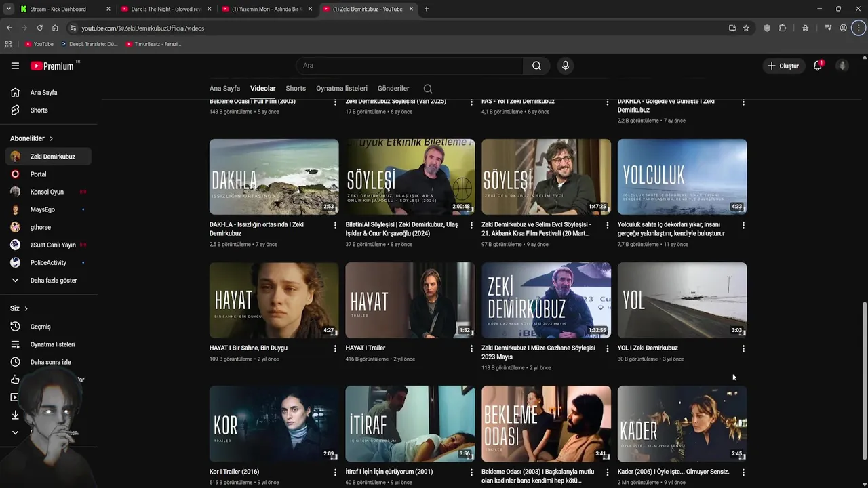Viewport: 868px width, 488px height.
Task: Play the DAKHLA video thumbnail
Action: (274, 177)
